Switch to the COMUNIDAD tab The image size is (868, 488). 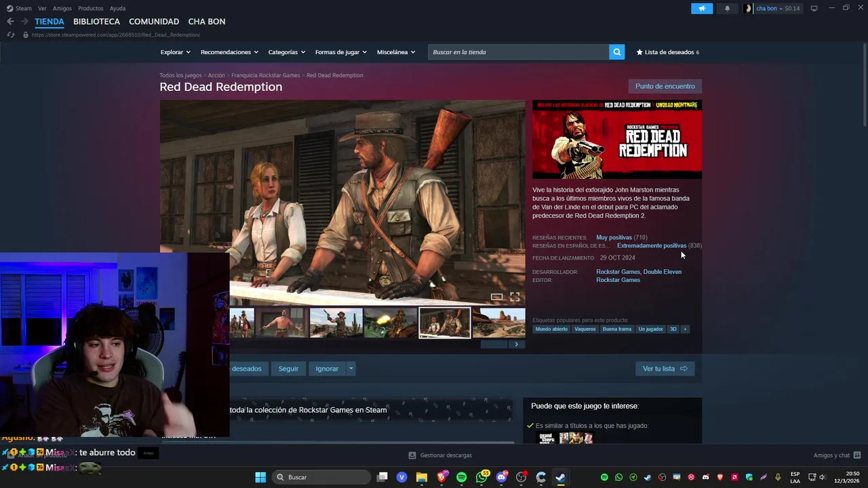154,22
